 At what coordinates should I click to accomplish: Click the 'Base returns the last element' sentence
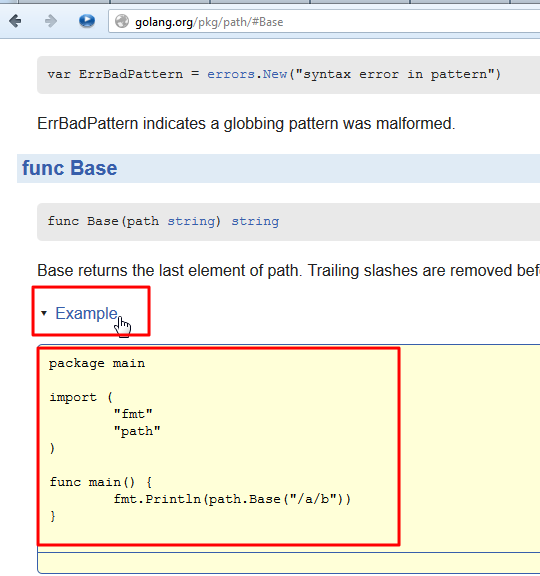[x=288, y=271]
